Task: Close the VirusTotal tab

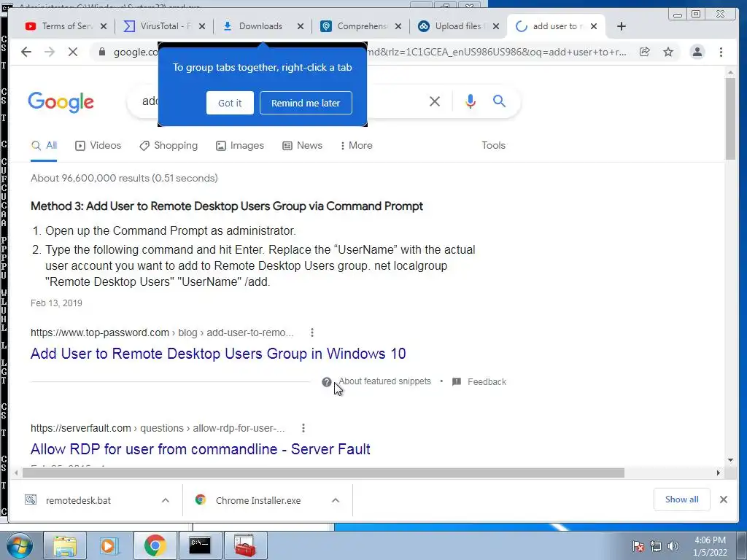Action: [202, 26]
